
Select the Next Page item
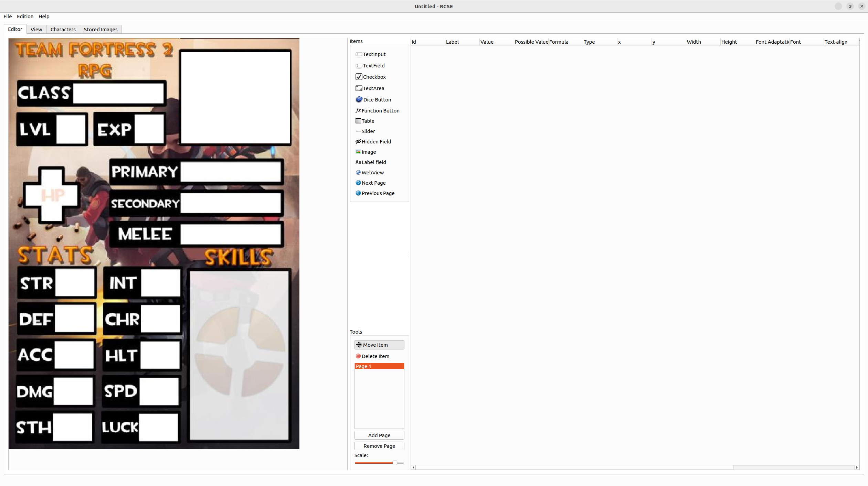[373, 183]
